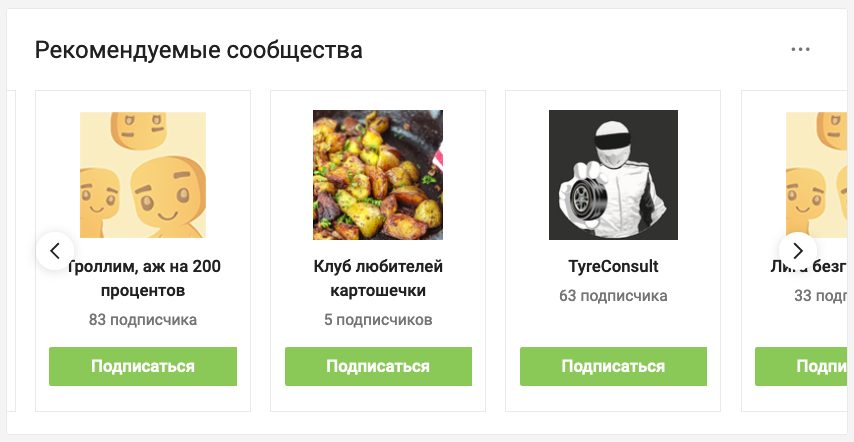Subscribe to the rightmost partially visible community
The image size is (854, 442).
point(801,366)
